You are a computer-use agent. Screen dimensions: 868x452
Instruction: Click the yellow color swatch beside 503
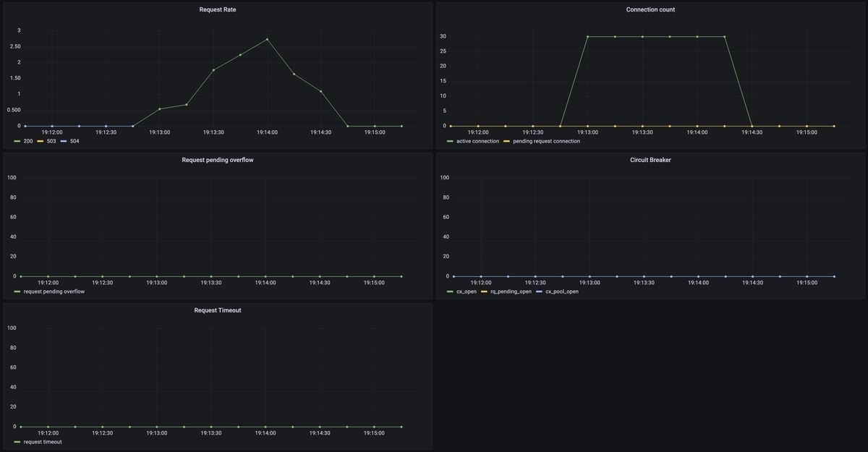click(x=41, y=141)
